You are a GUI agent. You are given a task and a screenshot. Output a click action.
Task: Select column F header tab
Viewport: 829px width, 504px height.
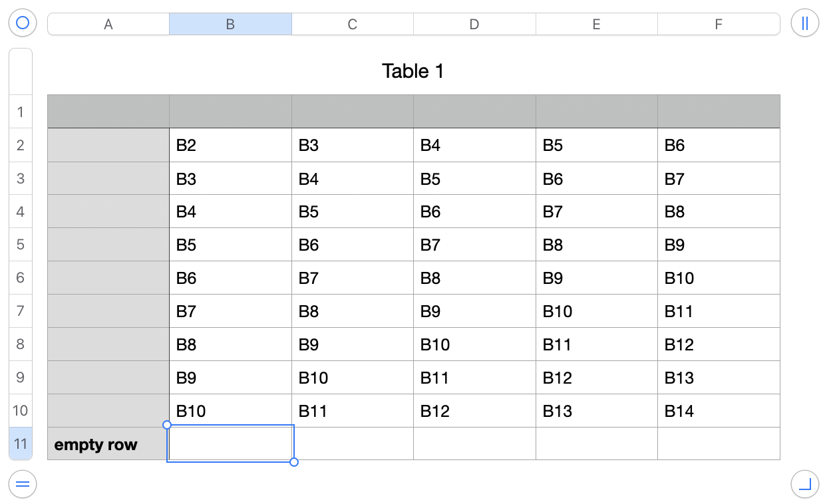pyautogui.click(x=719, y=25)
